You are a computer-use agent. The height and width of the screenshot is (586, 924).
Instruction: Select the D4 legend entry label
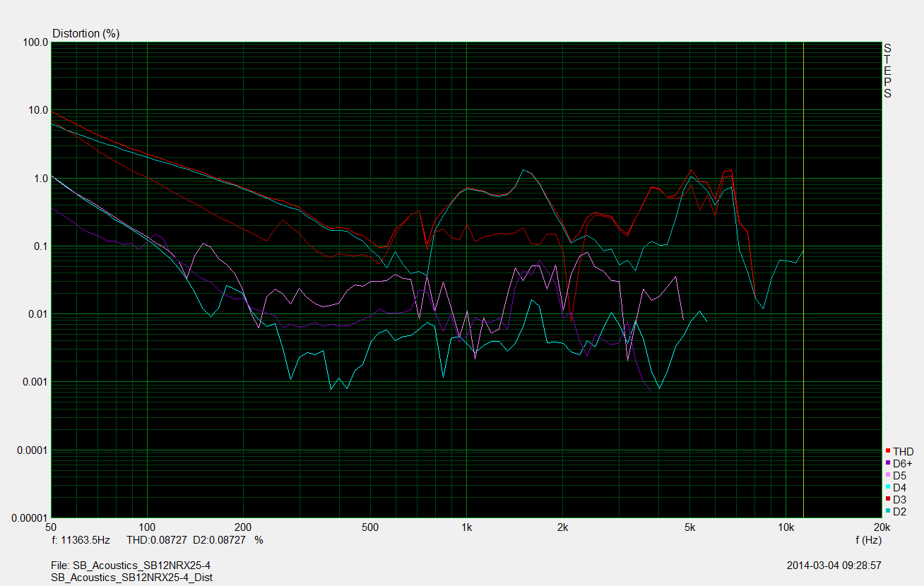pyautogui.click(x=899, y=487)
